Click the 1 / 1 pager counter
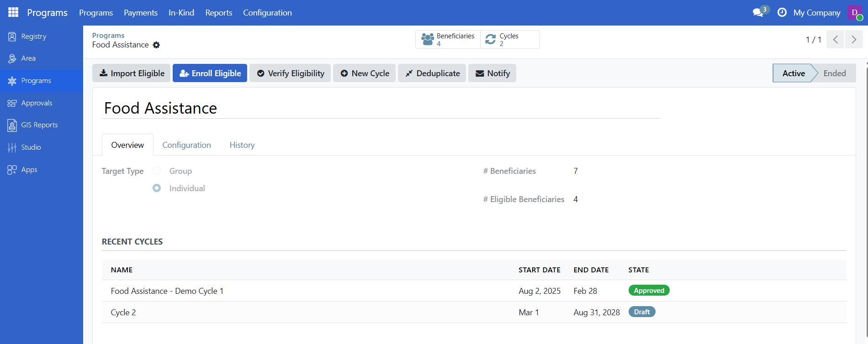868x344 pixels. (x=813, y=40)
